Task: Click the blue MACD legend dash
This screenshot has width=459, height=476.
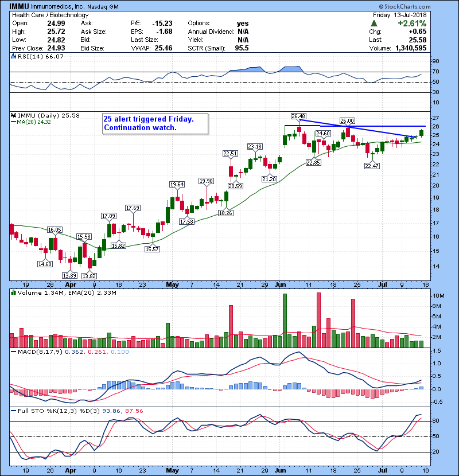Action: click(13, 352)
